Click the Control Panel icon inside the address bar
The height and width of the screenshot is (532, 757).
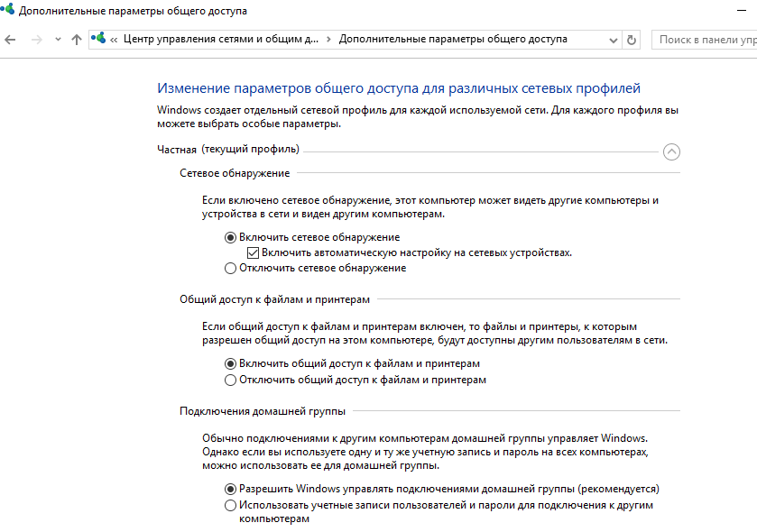click(x=96, y=40)
